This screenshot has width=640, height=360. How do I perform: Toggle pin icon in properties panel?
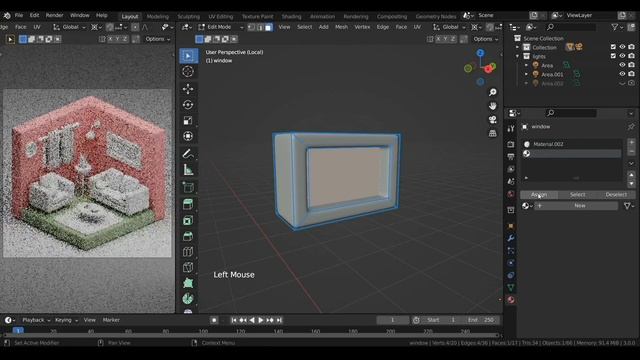(631, 127)
